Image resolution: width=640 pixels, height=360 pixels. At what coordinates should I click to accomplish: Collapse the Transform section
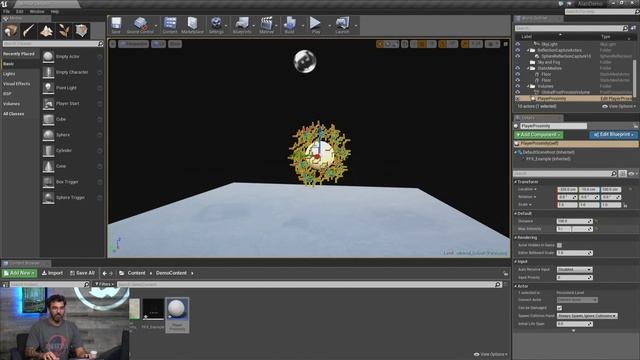516,182
